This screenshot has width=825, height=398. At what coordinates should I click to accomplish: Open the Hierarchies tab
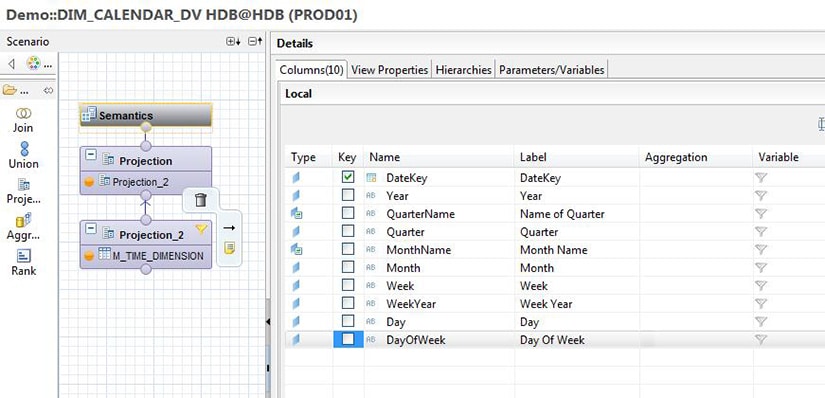(x=464, y=69)
